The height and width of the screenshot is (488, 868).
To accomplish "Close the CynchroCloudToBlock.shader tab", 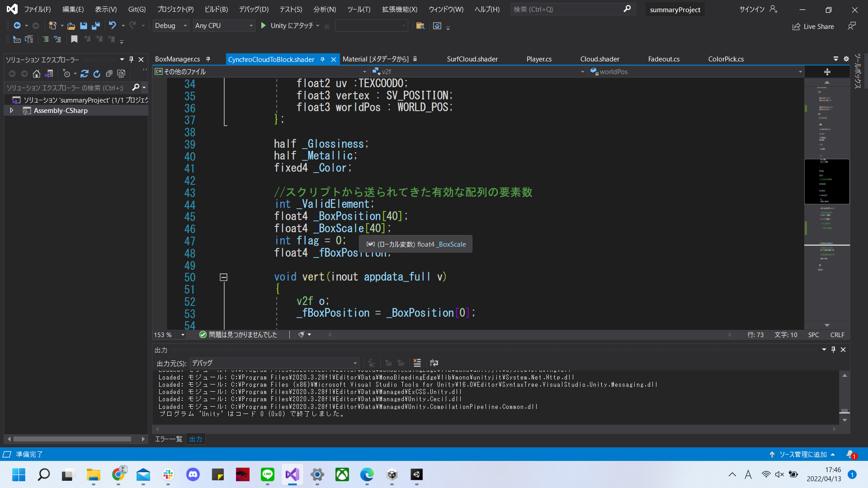I will tap(334, 59).
